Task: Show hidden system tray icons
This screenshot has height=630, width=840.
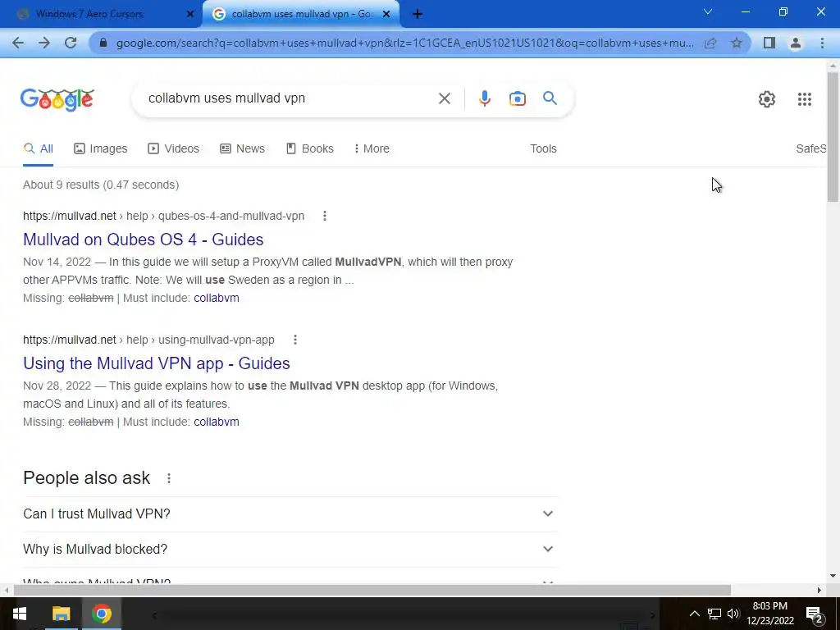Action: 694,614
